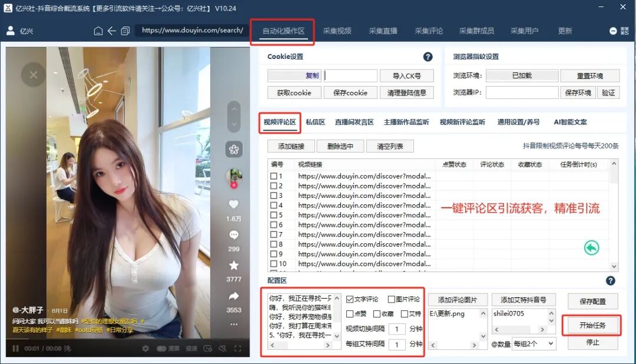636x364 pixels.
Task: Click the flower-shaped icon on video sidebar
Action: click(x=234, y=150)
